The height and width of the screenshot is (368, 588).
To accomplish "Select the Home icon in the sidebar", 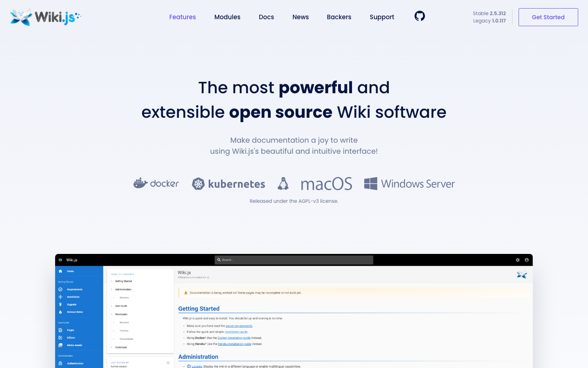I will [x=60, y=272].
